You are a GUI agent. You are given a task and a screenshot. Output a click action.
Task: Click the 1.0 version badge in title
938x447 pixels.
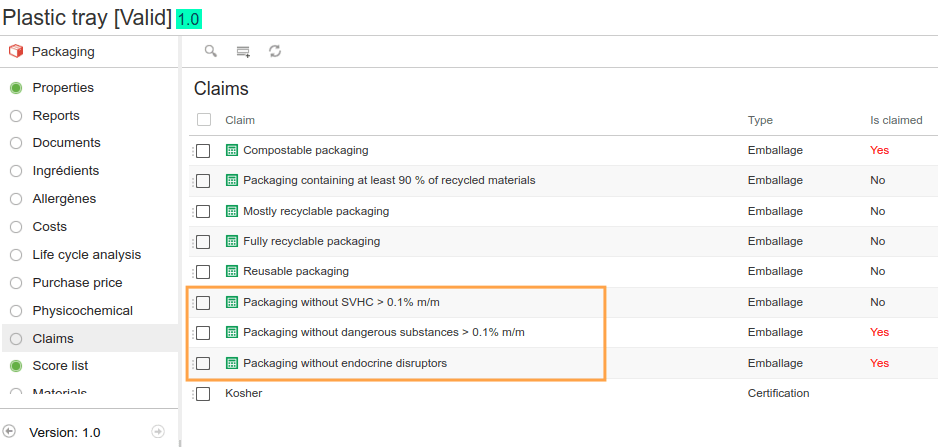(x=188, y=19)
